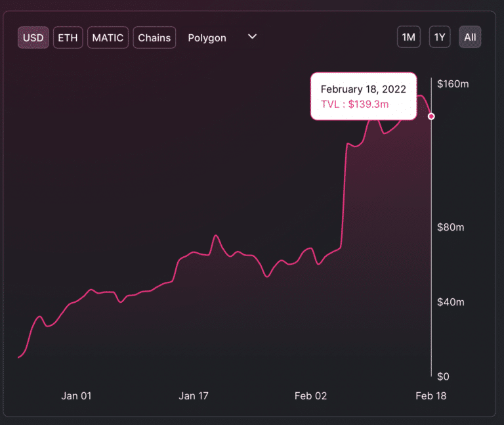Click the Jan 01 x-axis label

(77, 395)
